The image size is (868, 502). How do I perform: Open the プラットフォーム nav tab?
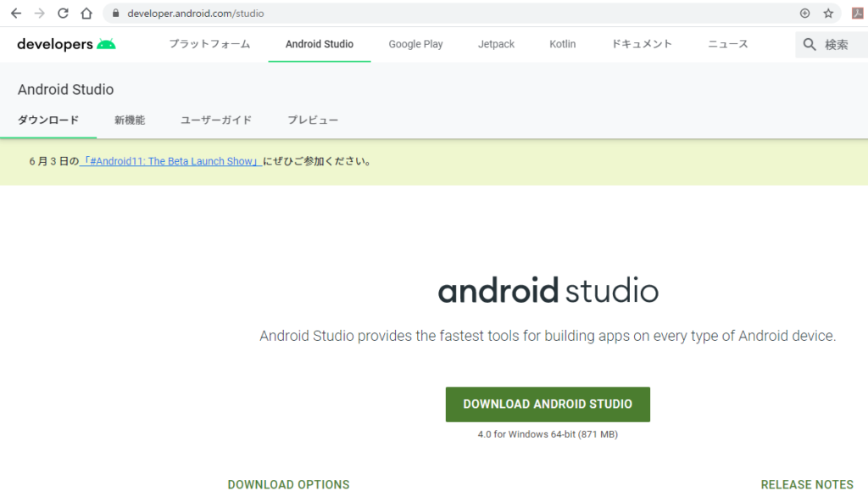point(210,44)
